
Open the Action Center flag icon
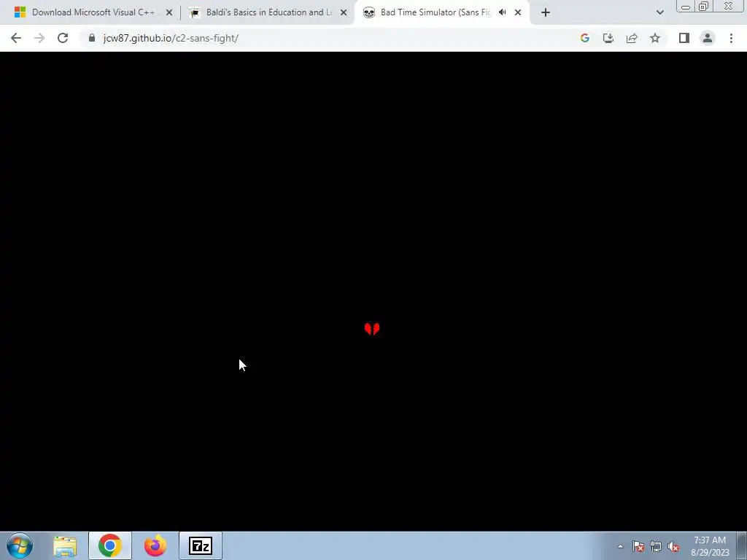tap(638, 546)
